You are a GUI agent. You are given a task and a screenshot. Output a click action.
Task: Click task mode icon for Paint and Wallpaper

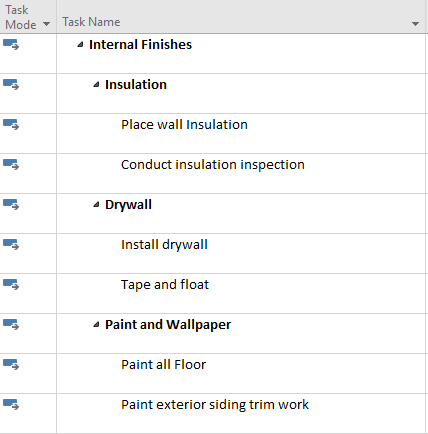click(11, 324)
